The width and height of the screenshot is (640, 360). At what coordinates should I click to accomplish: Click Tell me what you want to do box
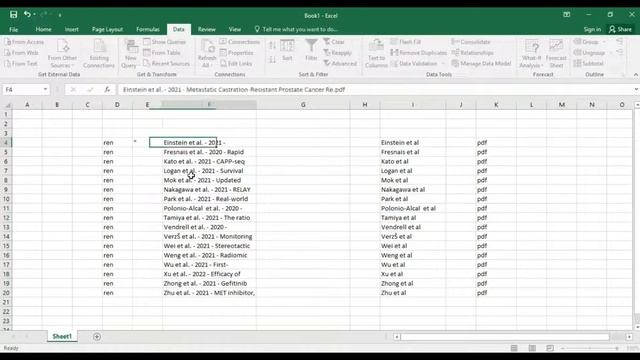[296, 29]
